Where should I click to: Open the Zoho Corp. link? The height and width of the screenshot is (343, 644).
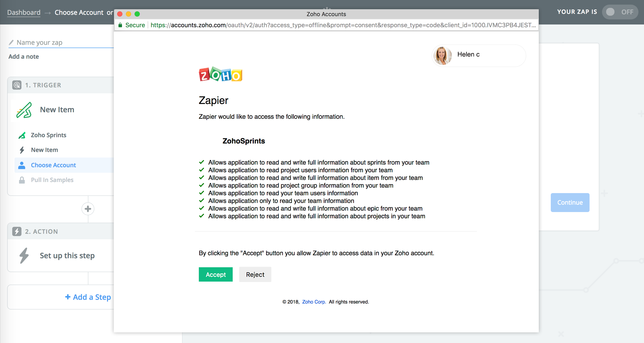(x=314, y=302)
